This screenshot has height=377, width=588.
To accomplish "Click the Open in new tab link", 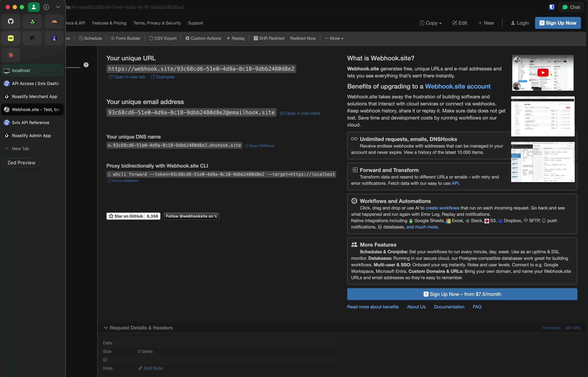I will 127,77.
